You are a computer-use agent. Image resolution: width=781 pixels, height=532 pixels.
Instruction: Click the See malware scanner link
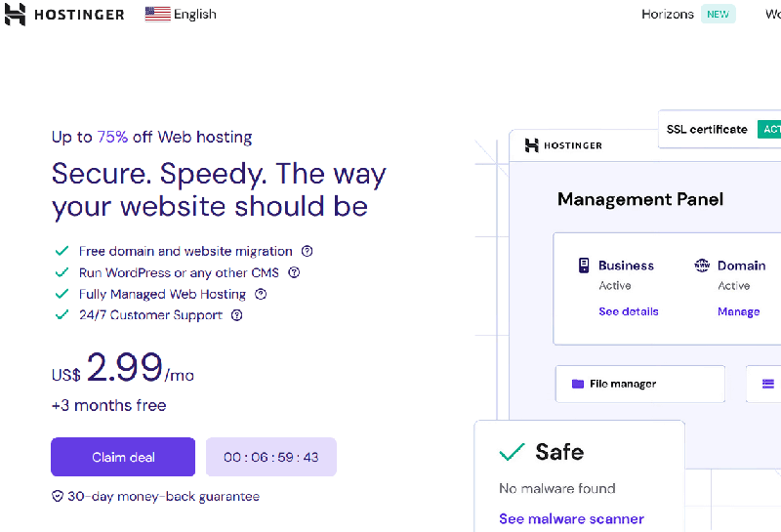point(571,518)
